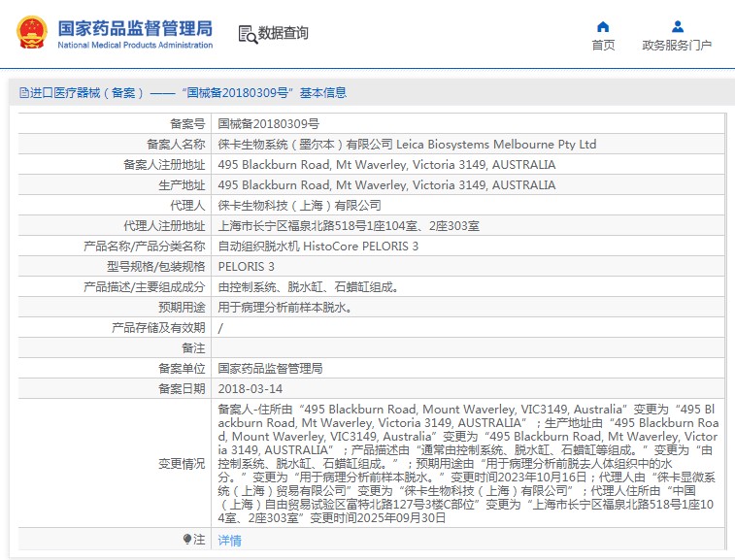Click the 备案单位 value 国家药品监督管理局

(x=271, y=369)
